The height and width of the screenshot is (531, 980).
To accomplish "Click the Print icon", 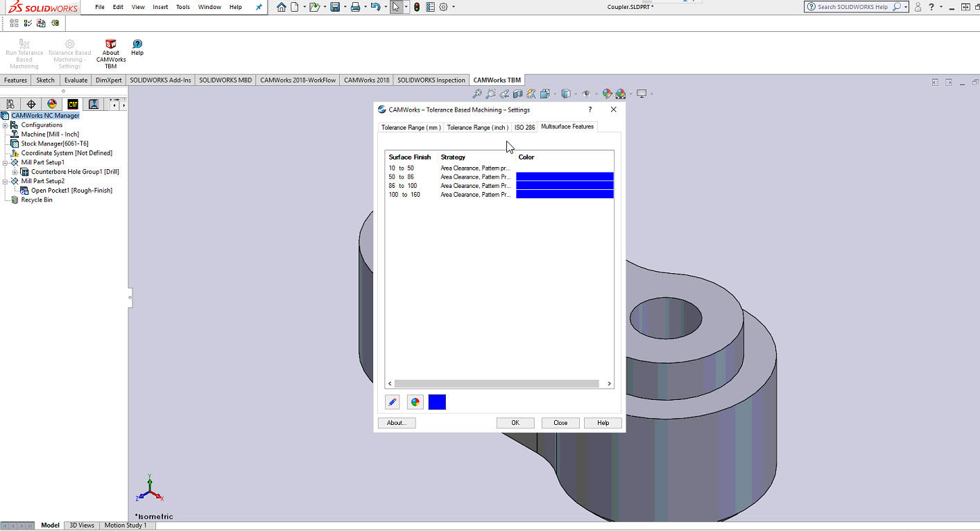I will coord(355,7).
